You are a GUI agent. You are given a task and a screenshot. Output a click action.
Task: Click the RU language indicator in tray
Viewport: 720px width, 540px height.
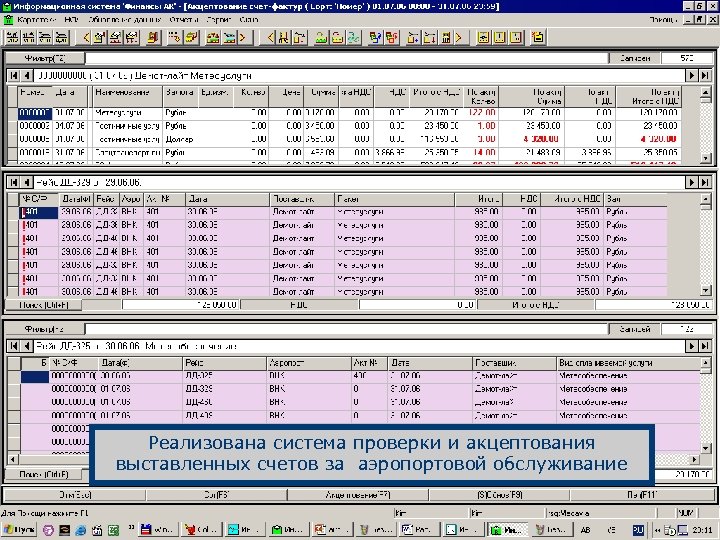(638, 530)
